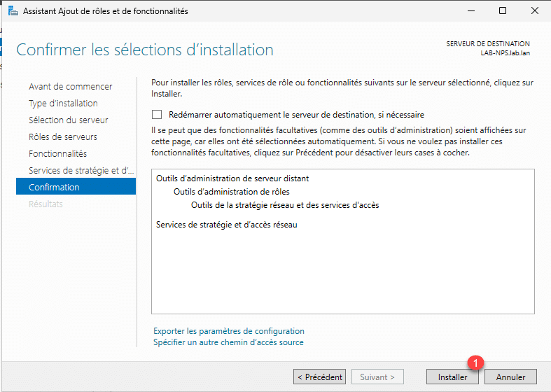Select Services de stratégie et d'accès réseau

point(227,225)
